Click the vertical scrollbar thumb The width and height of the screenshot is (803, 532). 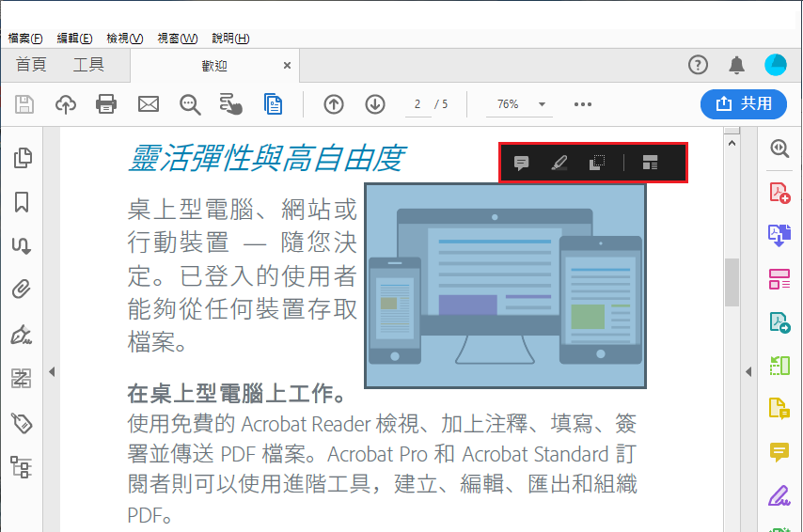[x=732, y=283]
